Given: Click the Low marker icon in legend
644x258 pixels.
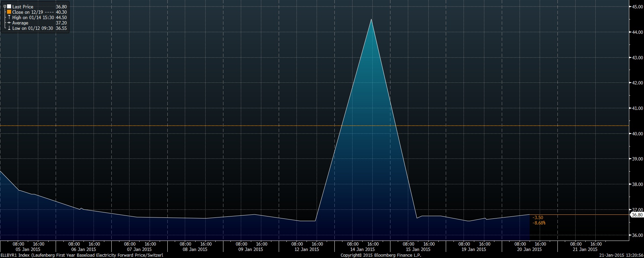Looking at the screenshot, I should point(9,28).
